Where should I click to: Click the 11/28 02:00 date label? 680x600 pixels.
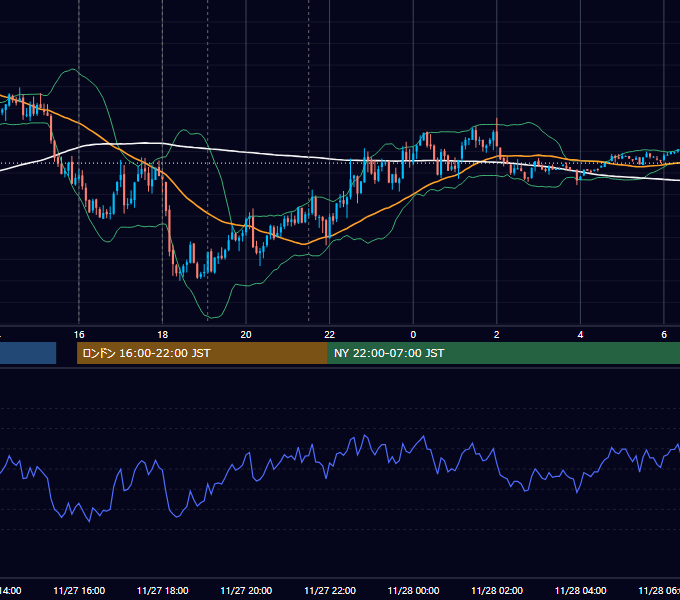[497, 591]
